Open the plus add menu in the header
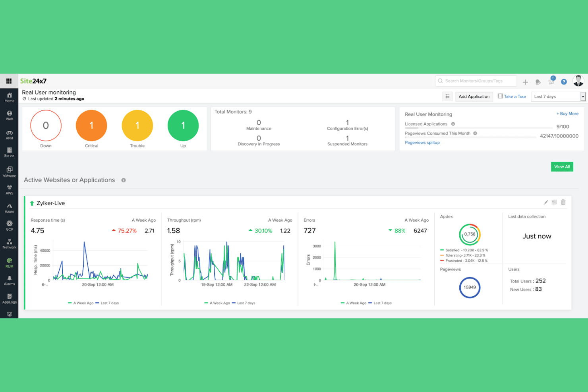 [525, 82]
